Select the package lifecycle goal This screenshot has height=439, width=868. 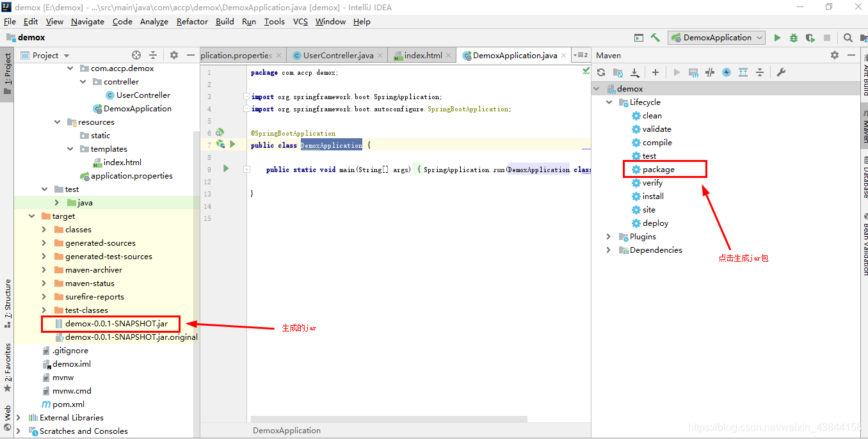pyautogui.click(x=659, y=170)
